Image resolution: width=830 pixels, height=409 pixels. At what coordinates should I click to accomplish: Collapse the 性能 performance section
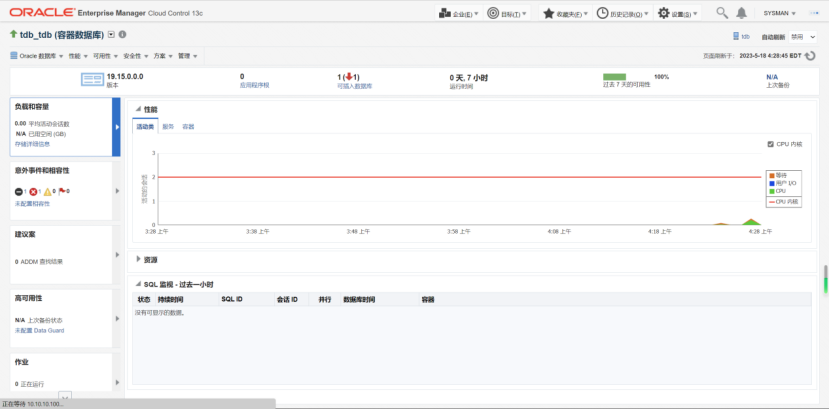tap(139, 109)
